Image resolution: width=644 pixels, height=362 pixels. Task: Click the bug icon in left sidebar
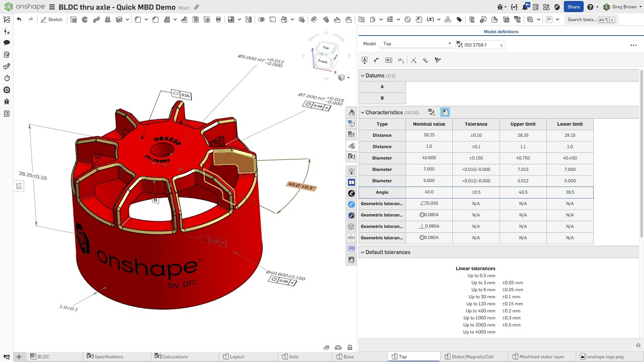7,102
